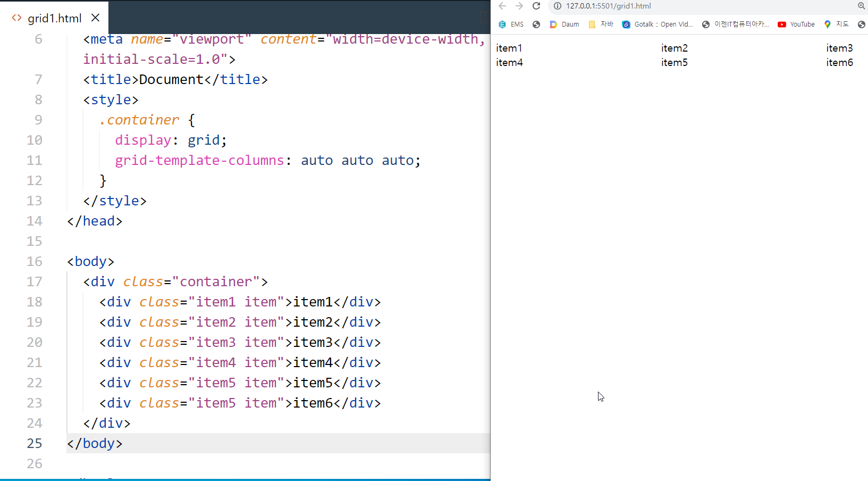This screenshot has height=481, width=868.
Task: Click the browser back arrow
Action: pyautogui.click(x=502, y=6)
